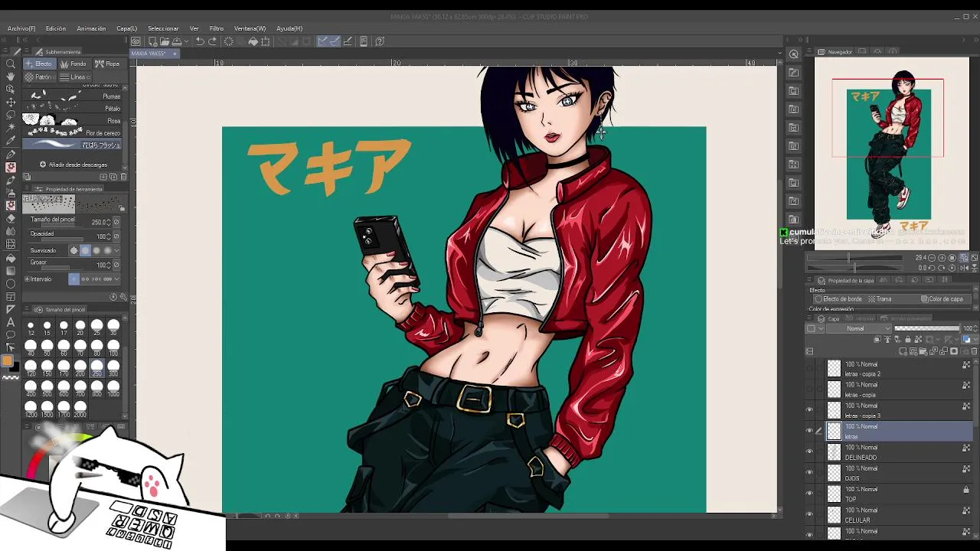The width and height of the screenshot is (980, 551).
Task: Adjust Opacidad stepper arrows
Action: 109,236
